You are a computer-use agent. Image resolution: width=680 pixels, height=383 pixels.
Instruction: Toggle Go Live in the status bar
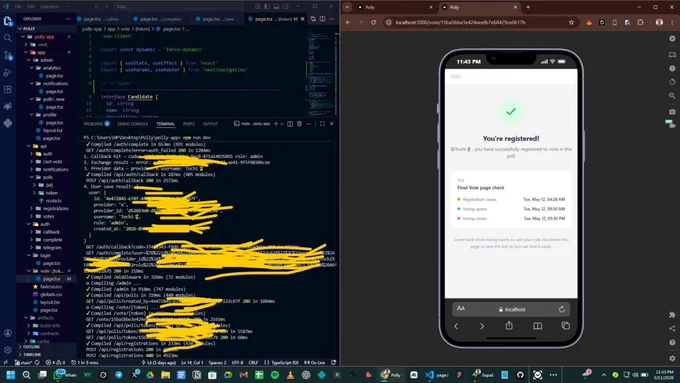(x=315, y=362)
